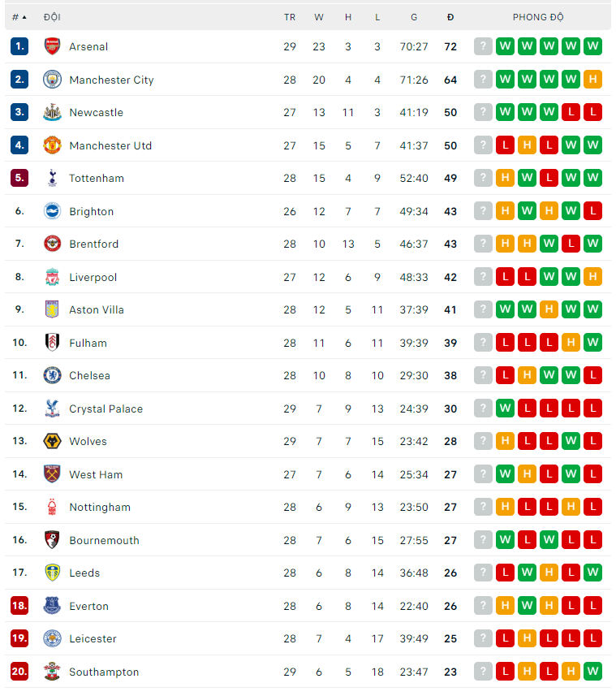Click Manchester City's orange H form badge
The width and height of the screenshot is (616, 696).
[592, 80]
